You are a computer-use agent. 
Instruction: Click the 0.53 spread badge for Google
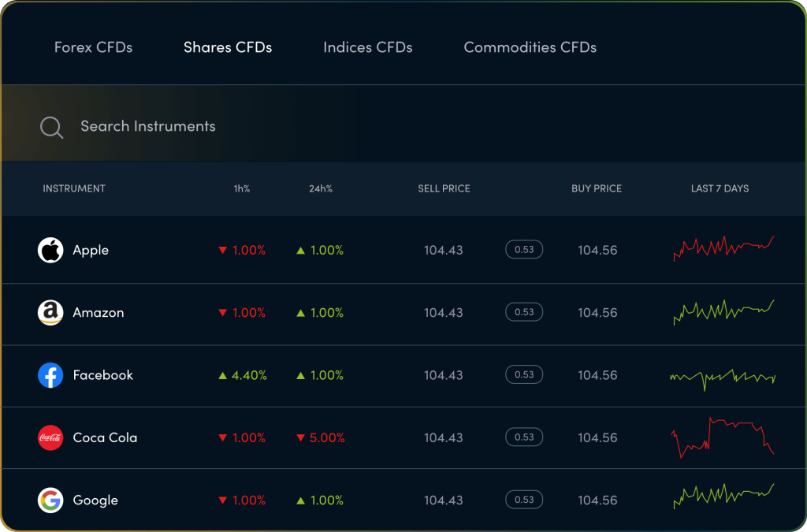tap(524, 500)
